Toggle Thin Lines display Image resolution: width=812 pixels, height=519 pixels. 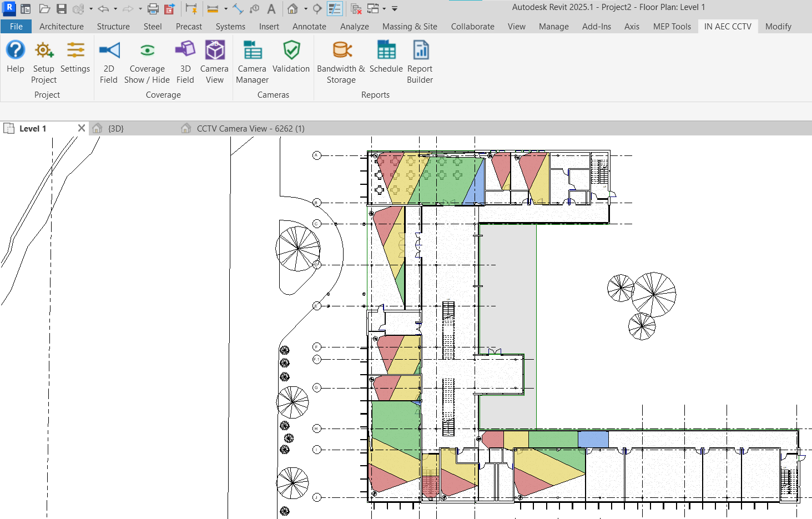335,9
